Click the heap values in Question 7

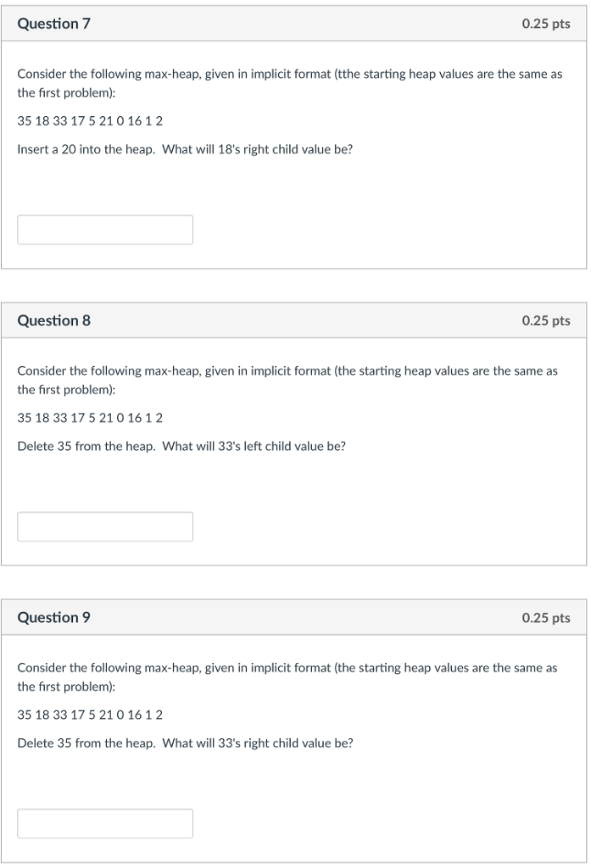90,120
